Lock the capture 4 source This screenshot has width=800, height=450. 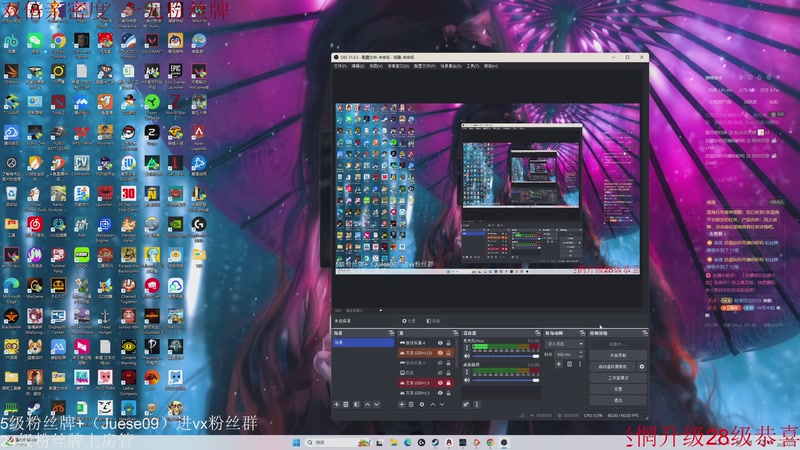(448, 343)
